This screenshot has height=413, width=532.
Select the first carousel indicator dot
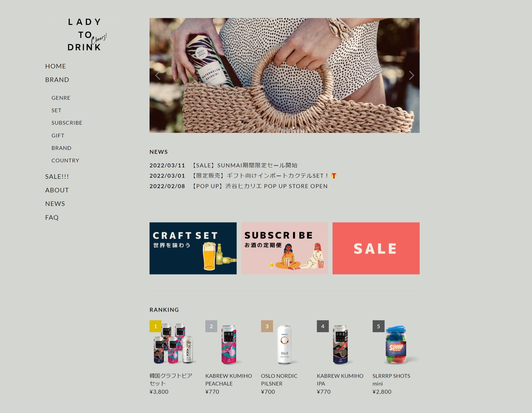pyautogui.click(x=267, y=128)
